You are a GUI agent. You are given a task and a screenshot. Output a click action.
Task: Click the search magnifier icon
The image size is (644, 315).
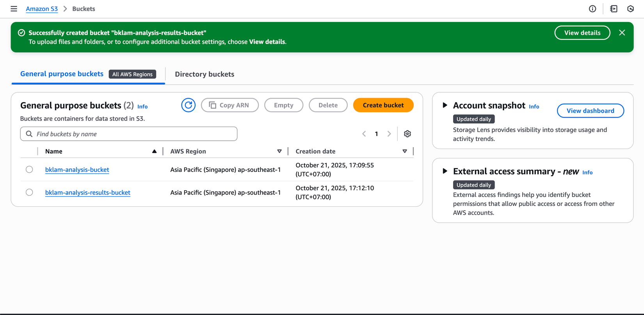click(x=29, y=134)
